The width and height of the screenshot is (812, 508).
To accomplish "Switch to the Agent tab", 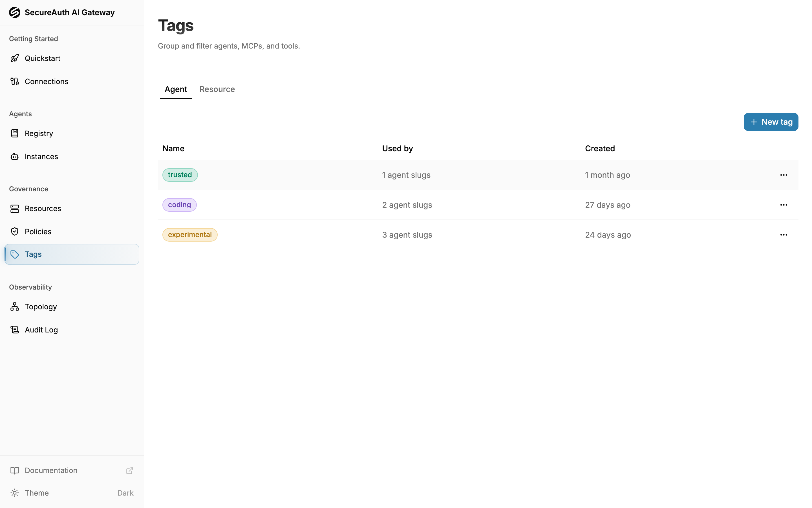I will (x=176, y=89).
